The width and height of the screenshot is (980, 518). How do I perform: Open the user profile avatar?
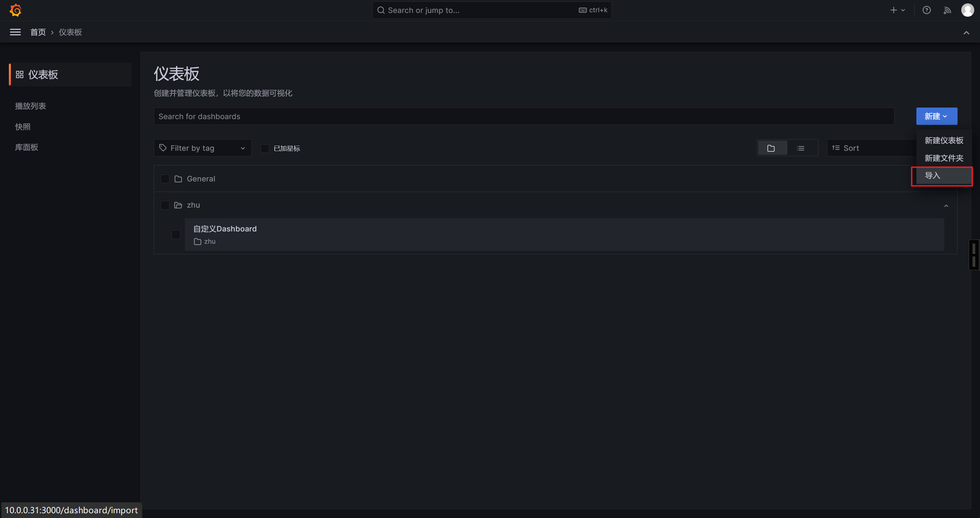[x=967, y=10]
